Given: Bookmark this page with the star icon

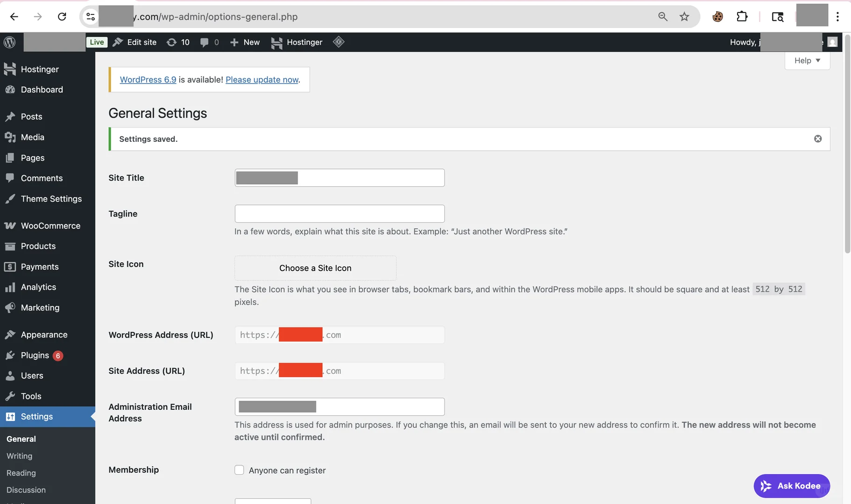Looking at the screenshot, I should point(684,17).
